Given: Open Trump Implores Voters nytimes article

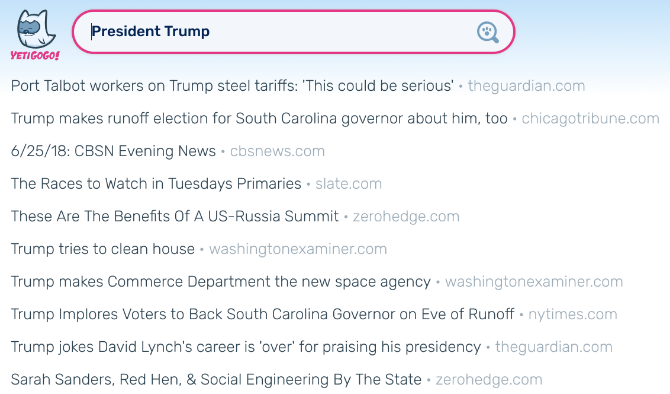Looking at the screenshot, I should click(262, 314).
